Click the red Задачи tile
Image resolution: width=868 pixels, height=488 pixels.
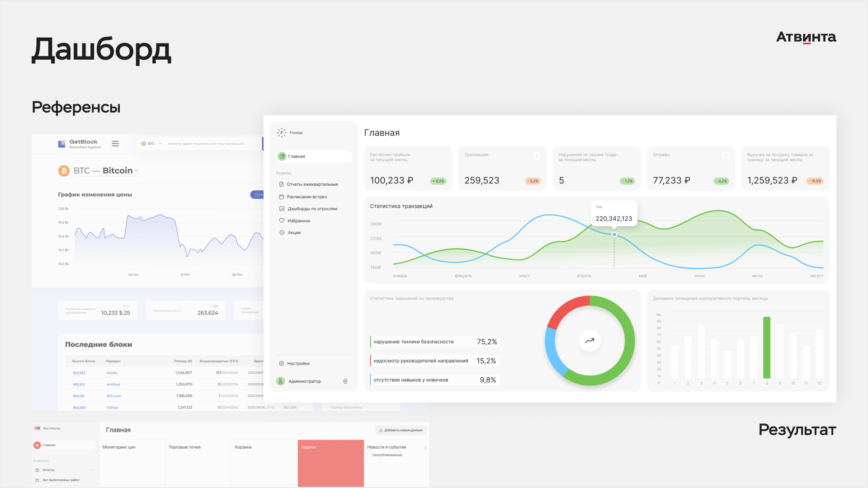(x=330, y=463)
